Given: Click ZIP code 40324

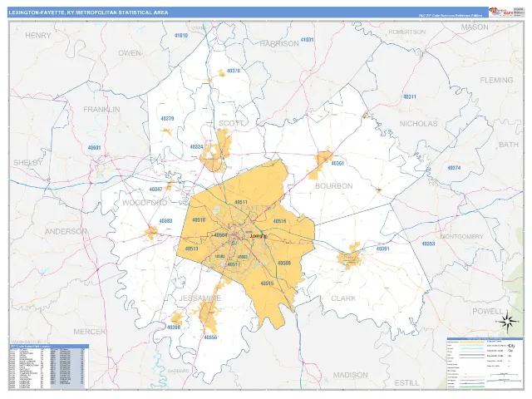Looking at the screenshot, I should (x=196, y=147).
